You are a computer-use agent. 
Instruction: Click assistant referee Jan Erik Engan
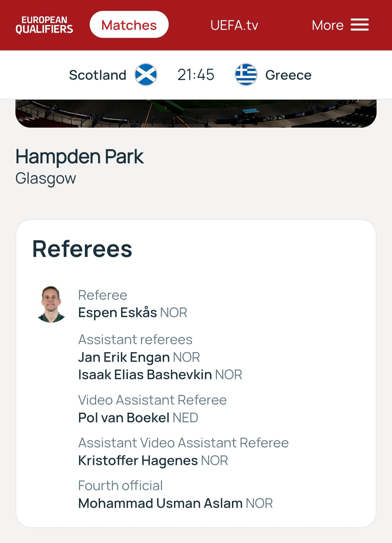(124, 357)
